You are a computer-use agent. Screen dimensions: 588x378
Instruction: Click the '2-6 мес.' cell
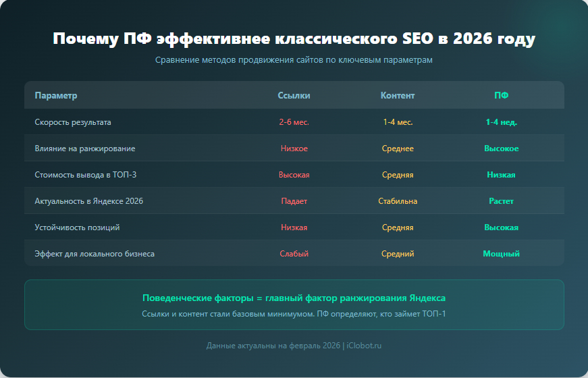click(x=294, y=122)
